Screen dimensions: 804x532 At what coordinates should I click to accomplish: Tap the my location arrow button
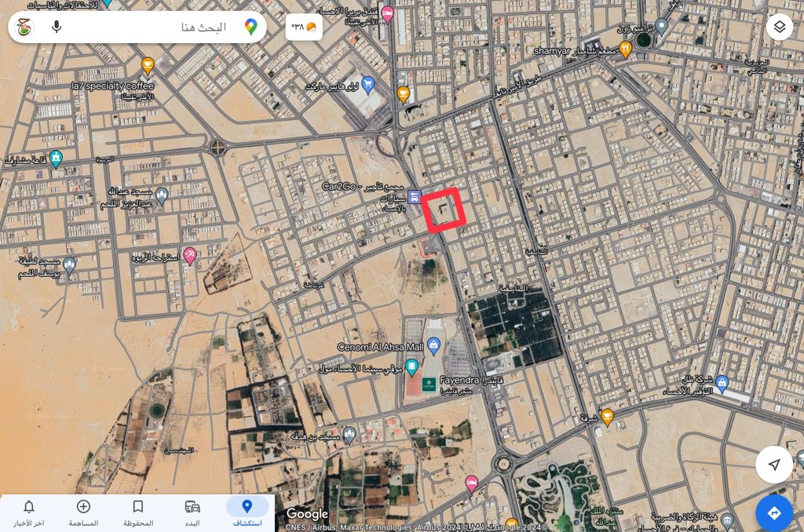tap(773, 465)
